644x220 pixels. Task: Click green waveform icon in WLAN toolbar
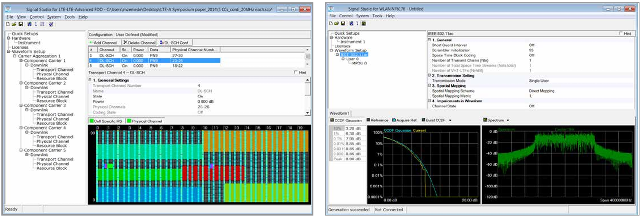tap(364, 24)
